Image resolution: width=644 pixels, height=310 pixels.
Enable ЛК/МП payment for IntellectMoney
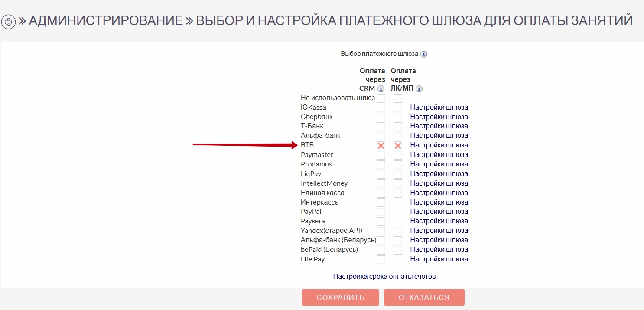point(398,183)
